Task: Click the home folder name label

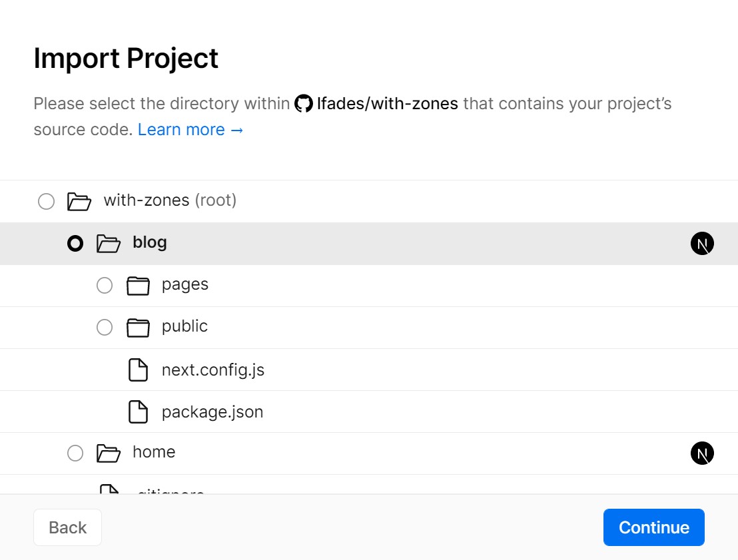Action: [x=154, y=452]
